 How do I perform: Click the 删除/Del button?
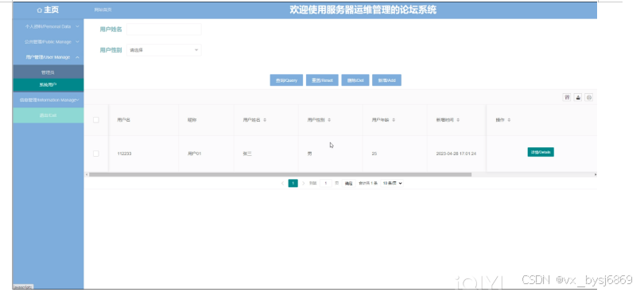click(x=355, y=80)
